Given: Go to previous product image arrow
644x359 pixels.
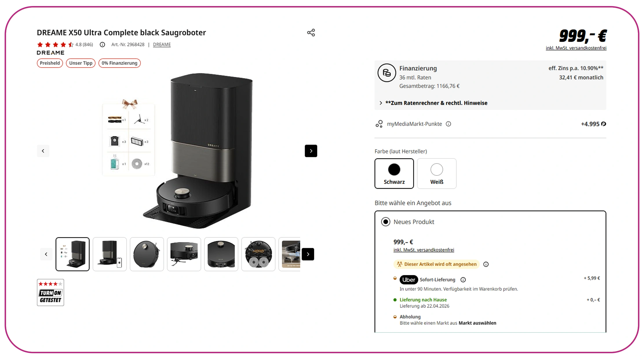Looking at the screenshot, I should coord(43,151).
